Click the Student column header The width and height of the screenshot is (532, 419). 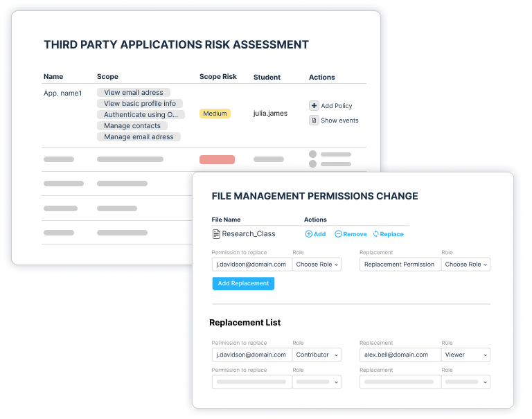267,77
